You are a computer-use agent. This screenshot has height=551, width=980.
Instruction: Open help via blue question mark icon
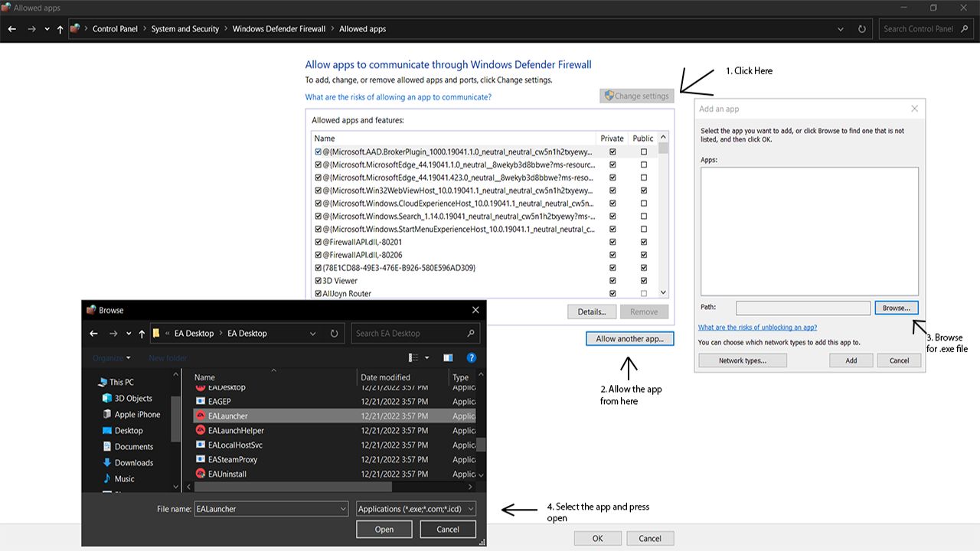(472, 357)
